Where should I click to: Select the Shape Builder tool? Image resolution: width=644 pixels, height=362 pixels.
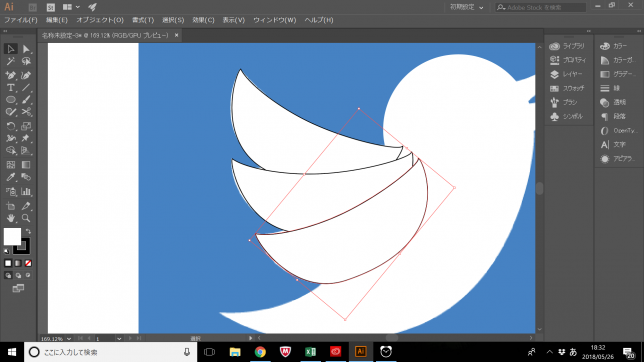point(11,151)
